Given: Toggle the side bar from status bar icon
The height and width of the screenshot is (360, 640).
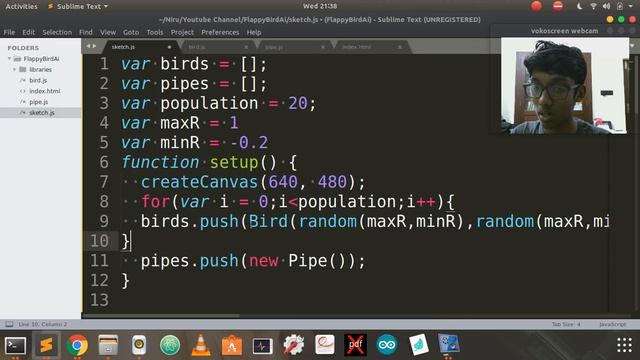Looking at the screenshot, I should (x=9, y=324).
